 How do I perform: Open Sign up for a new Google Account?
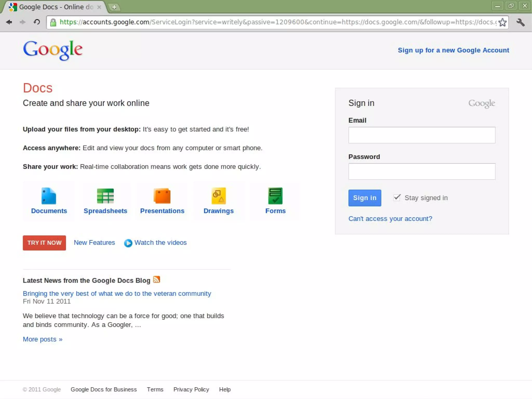pyautogui.click(x=453, y=50)
